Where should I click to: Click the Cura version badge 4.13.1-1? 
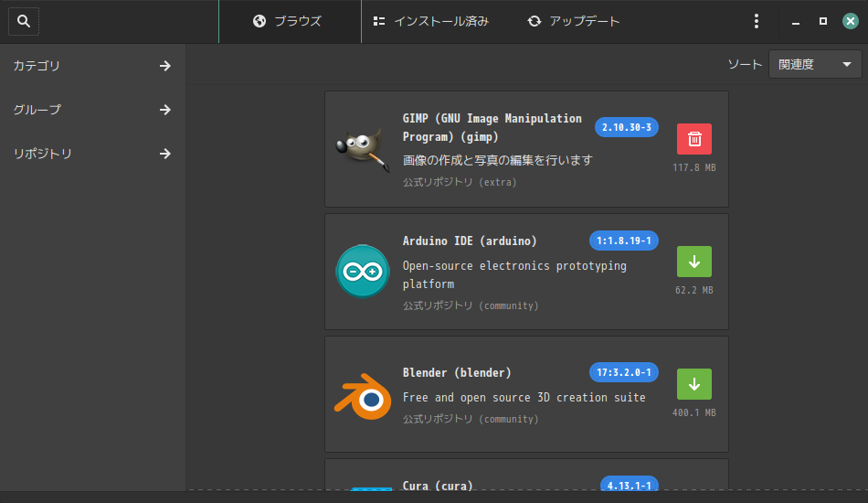click(630, 485)
